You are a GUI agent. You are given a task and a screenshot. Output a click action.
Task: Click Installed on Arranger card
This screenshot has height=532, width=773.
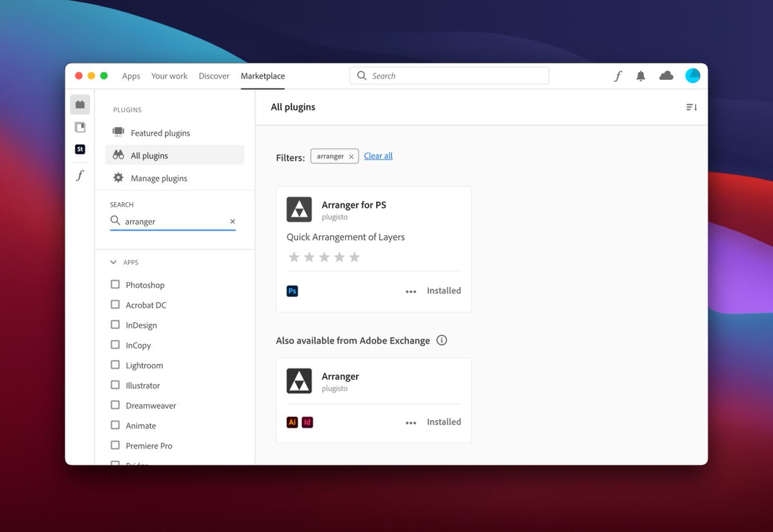444,422
